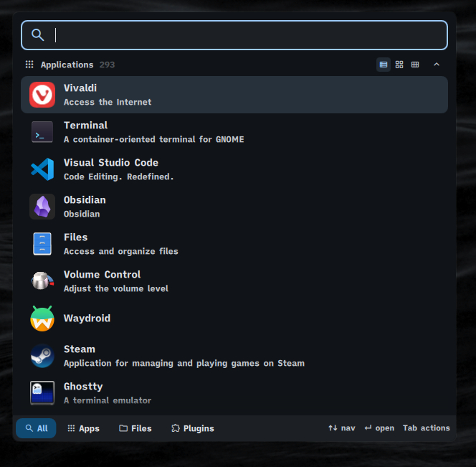This screenshot has height=467, width=476.
Task: Launch Vivaldi from its red icon
Action: point(42,95)
